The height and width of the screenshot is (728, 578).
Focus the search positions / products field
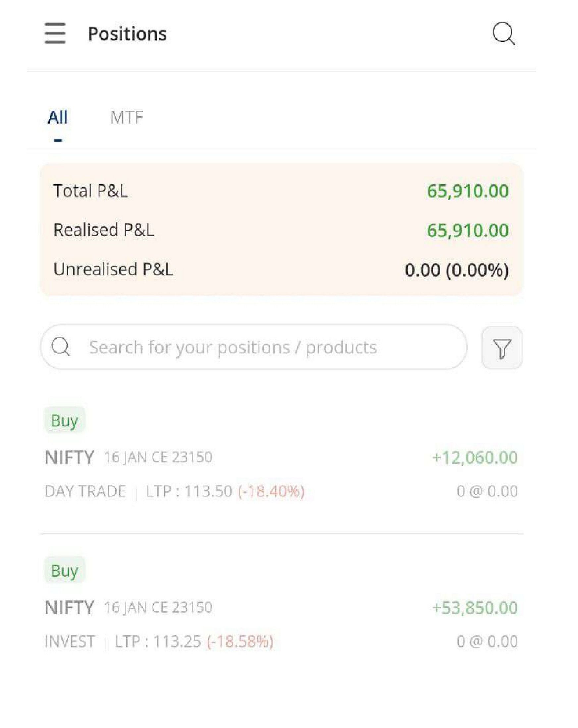coord(254,347)
